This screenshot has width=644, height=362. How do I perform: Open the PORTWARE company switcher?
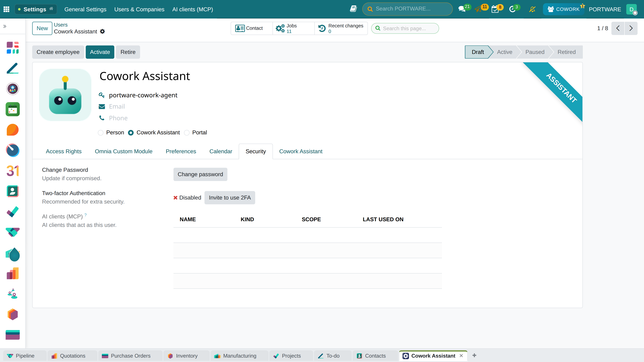point(605,9)
